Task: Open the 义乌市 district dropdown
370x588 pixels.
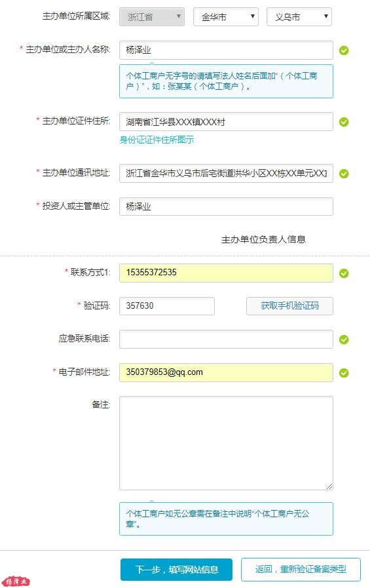Action: coord(299,17)
